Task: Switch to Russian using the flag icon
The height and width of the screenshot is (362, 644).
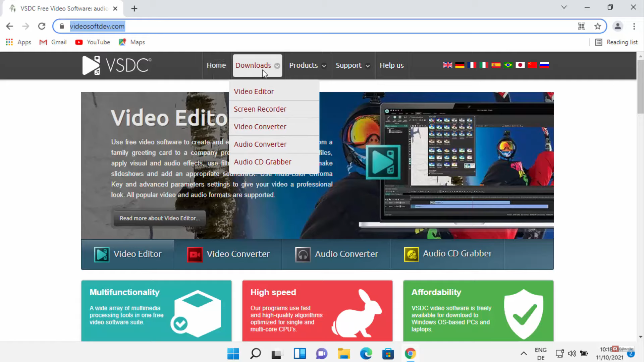Action: tap(544, 65)
